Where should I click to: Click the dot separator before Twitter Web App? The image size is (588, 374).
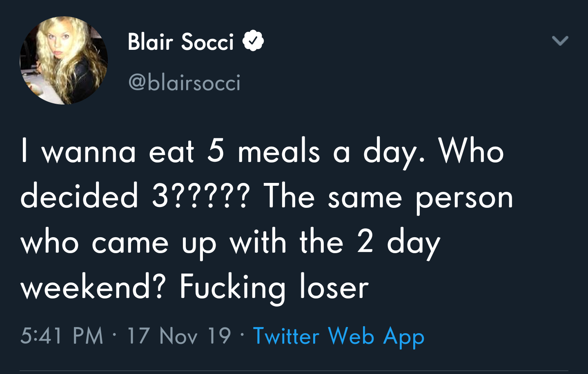pyautogui.click(x=242, y=335)
